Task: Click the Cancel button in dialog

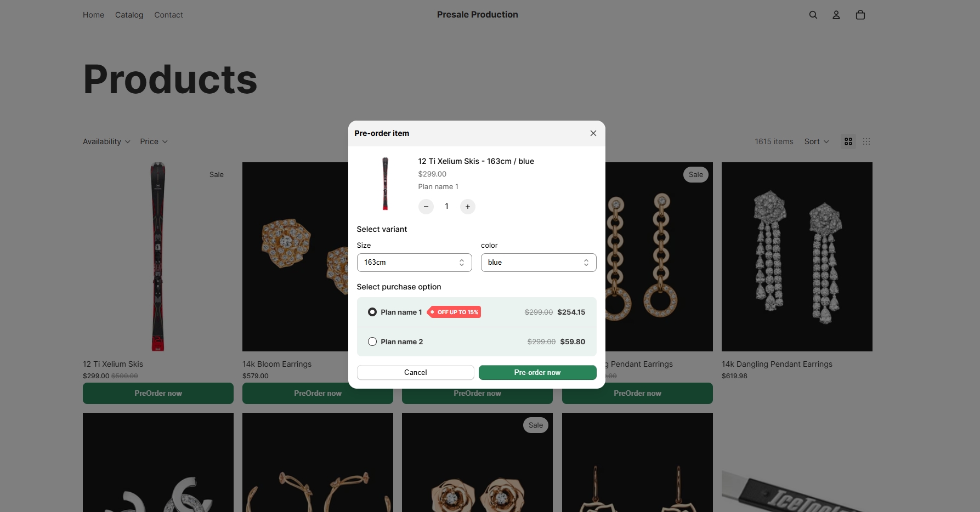Action: [x=416, y=372]
